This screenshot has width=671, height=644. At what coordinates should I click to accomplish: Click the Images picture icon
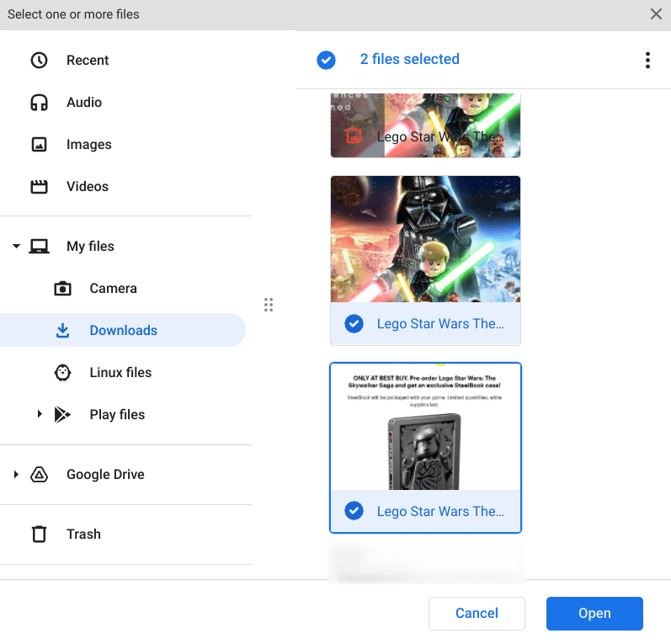(x=39, y=145)
